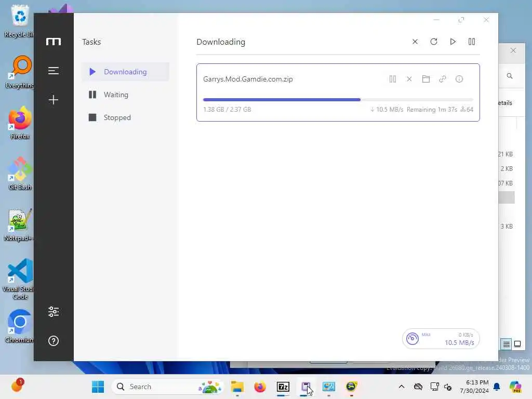Open the clock showing 6:13 PM
The height and width of the screenshot is (399, 532).
[x=474, y=387]
